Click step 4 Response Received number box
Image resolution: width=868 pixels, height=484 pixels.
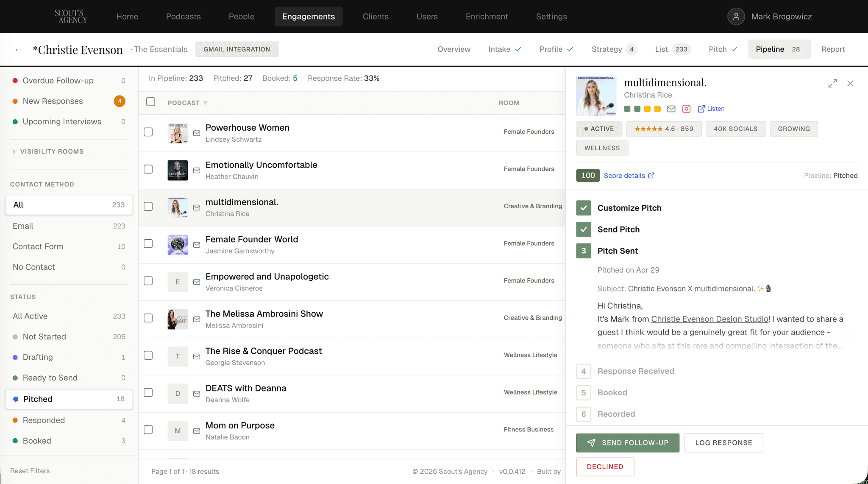tap(584, 371)
